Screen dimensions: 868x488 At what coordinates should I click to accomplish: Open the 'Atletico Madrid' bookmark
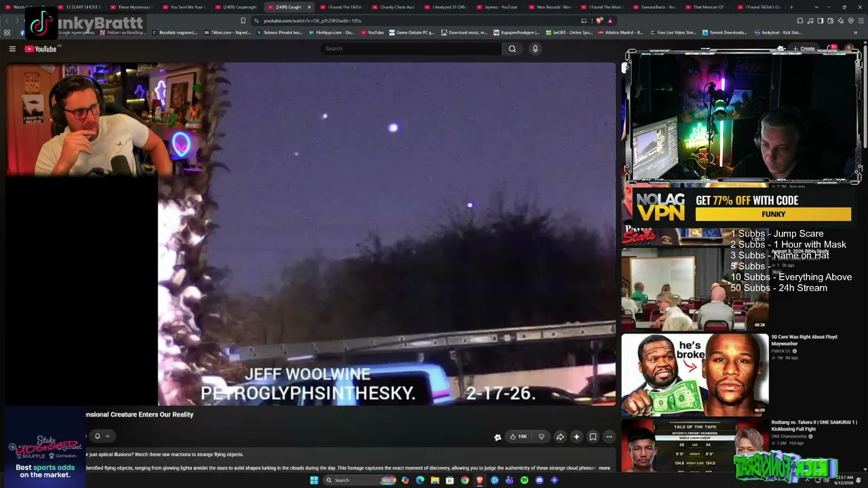point(620,33)
